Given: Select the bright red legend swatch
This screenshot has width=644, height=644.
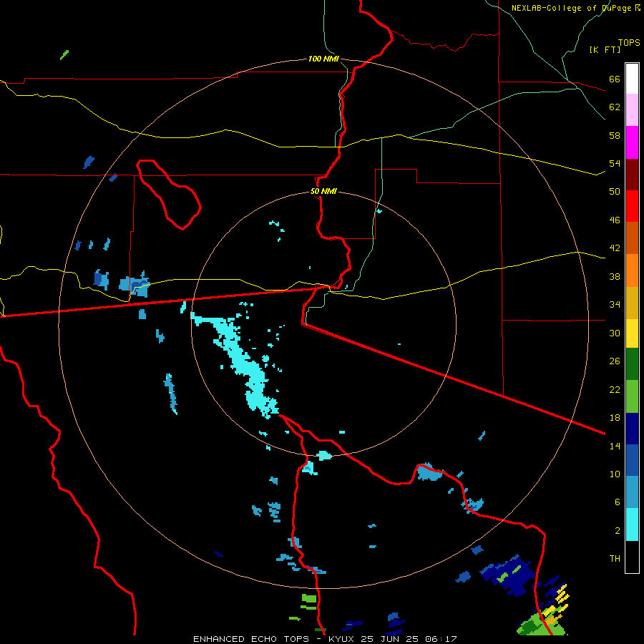Looking at the screenshot, I should pyautogui.click(x=632, y=206).
